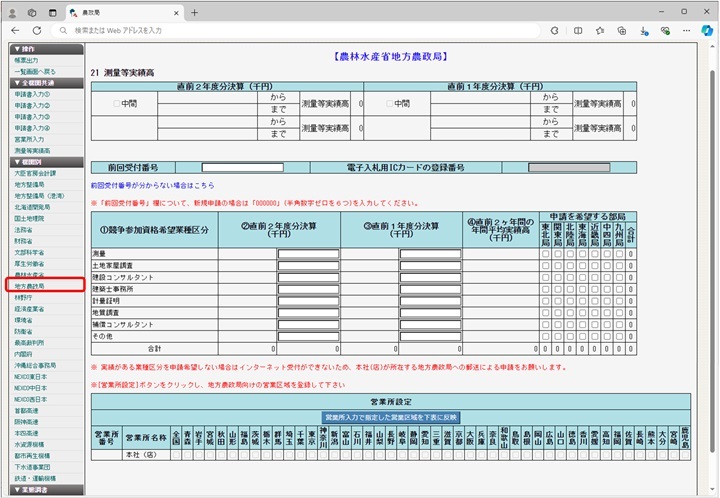This screenshot has height=498, width=720.
Task: Click the browser back arrow
Action: tap(15, 30)
